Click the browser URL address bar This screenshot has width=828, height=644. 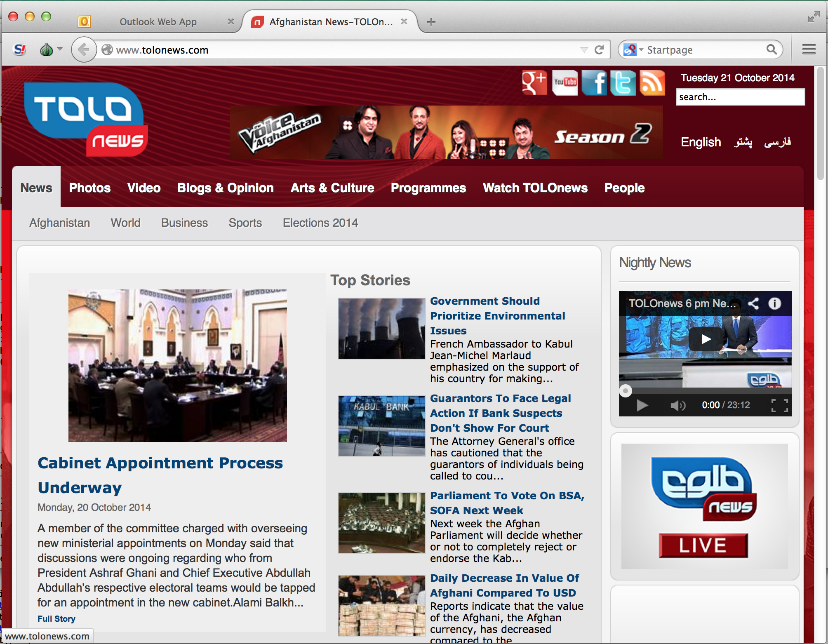pyautogui.click(x=346, y=50)
